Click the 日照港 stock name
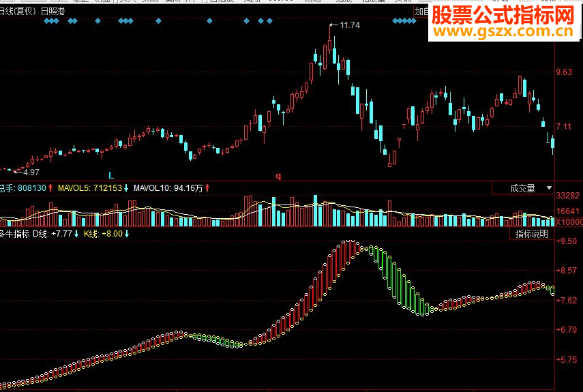The width and height of the screenshot is (583, 392). 53,11
